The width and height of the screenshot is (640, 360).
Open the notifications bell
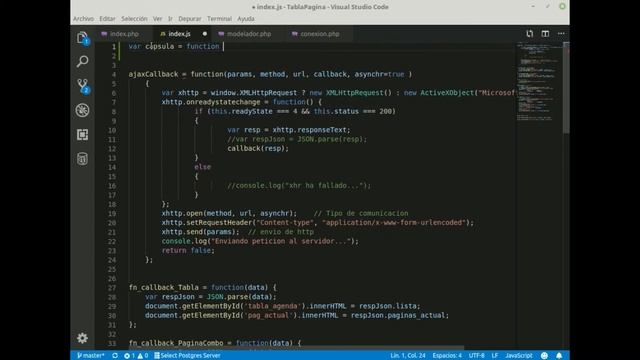click(x=559, y=356)
